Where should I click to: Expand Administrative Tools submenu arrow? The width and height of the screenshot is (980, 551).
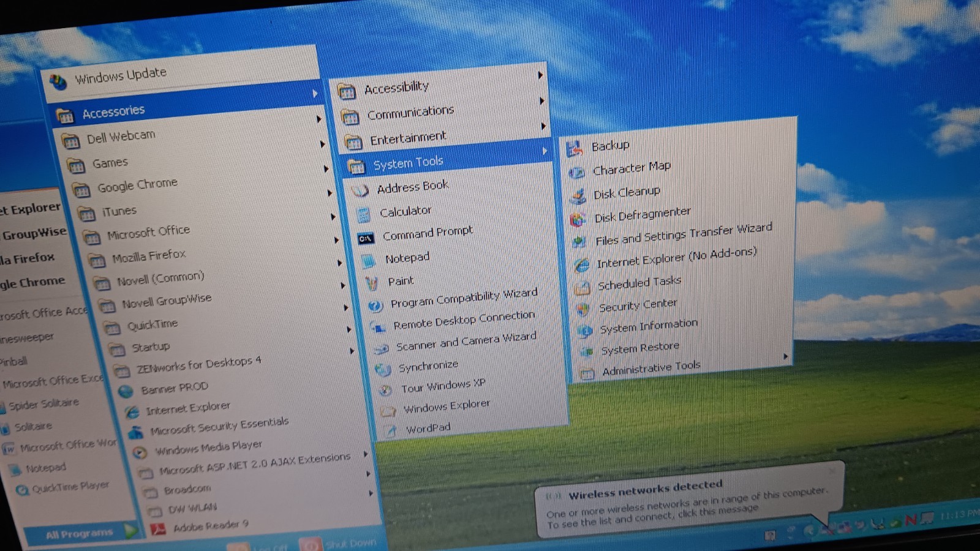pos(785,356)
